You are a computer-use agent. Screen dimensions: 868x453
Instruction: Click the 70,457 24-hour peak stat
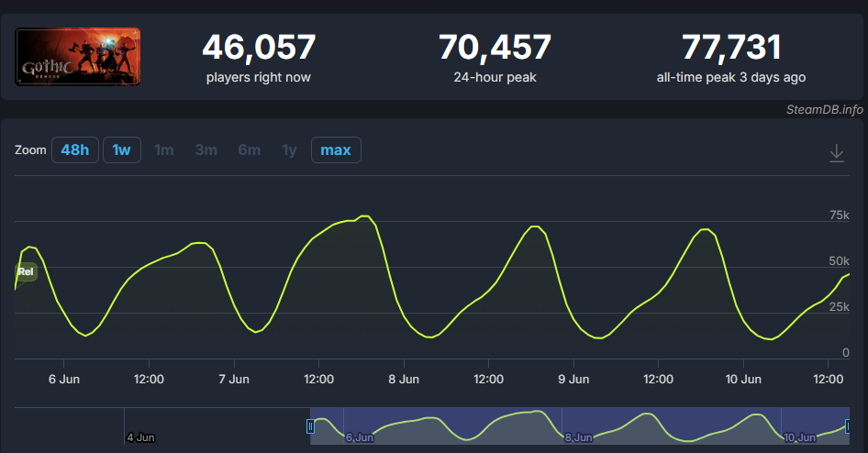[x=495, y=58]
